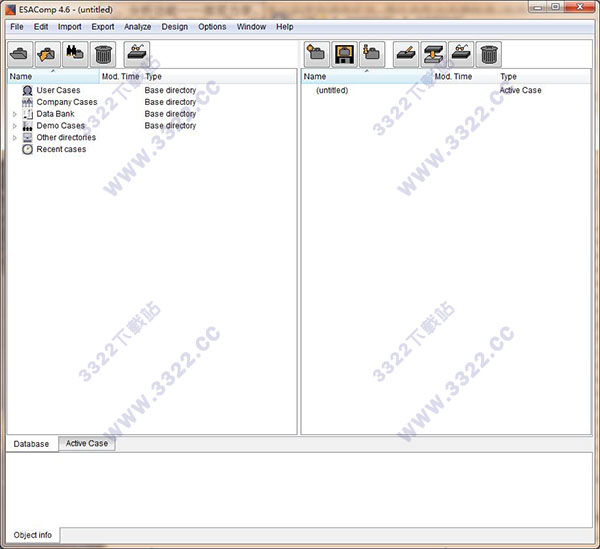Expand the Data Bank tree node
The width and height of the screenshot is (600, 549).
coord(15,114)
